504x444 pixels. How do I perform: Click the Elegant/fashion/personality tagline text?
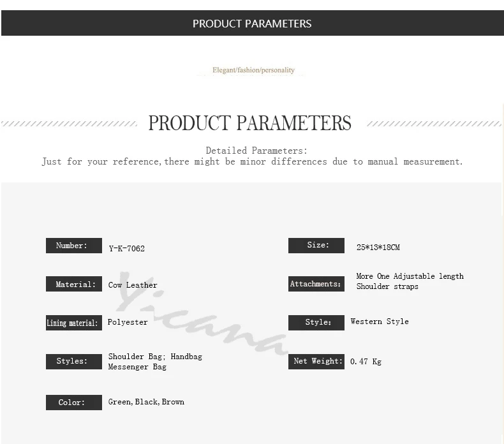pyautogui.click(x=253, y=70)
